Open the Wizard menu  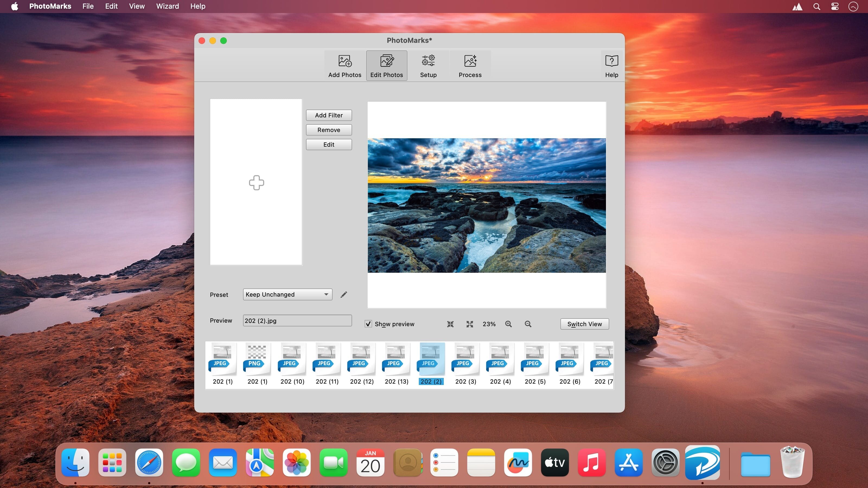click(x=167, y=6)
